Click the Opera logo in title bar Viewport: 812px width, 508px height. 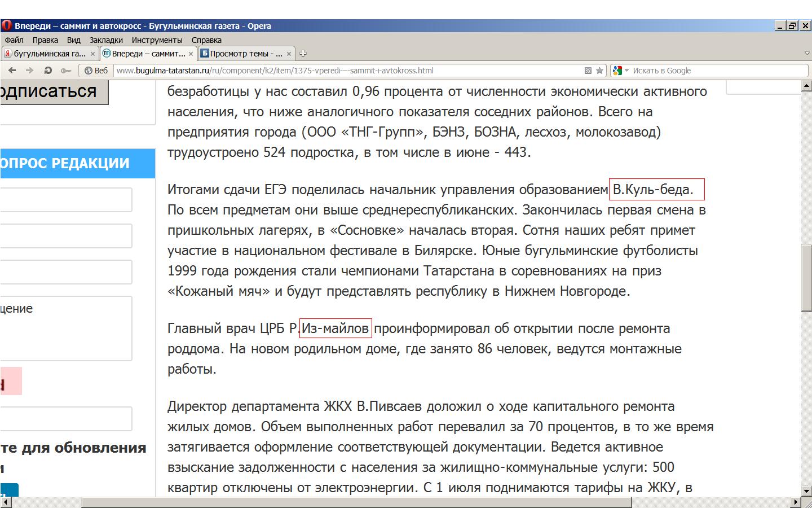click(x=7, y=25)
